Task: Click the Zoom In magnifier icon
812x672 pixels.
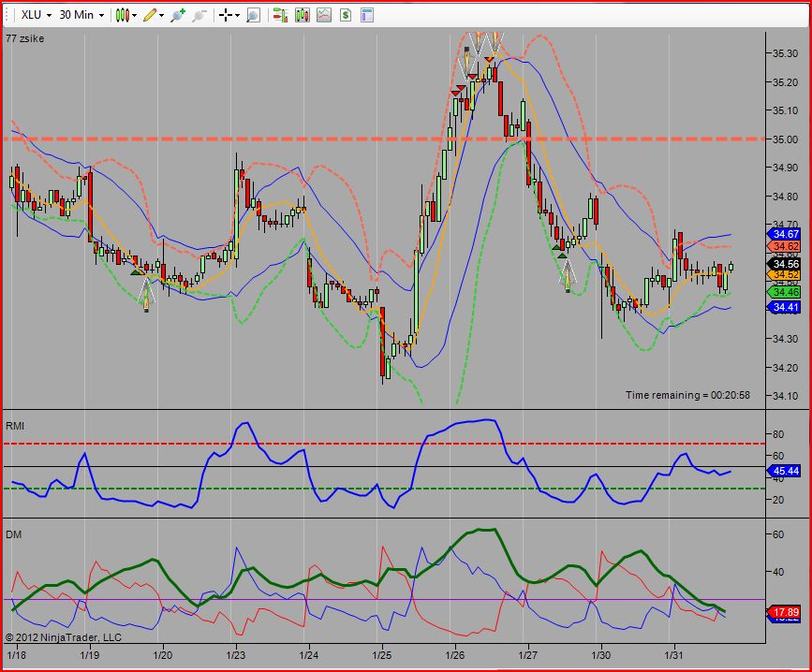Action: [178, 15]
